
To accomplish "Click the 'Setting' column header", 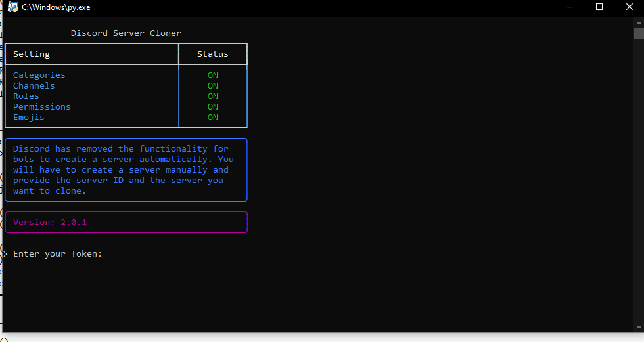I will pyautogui.click(x=32, y=54).
